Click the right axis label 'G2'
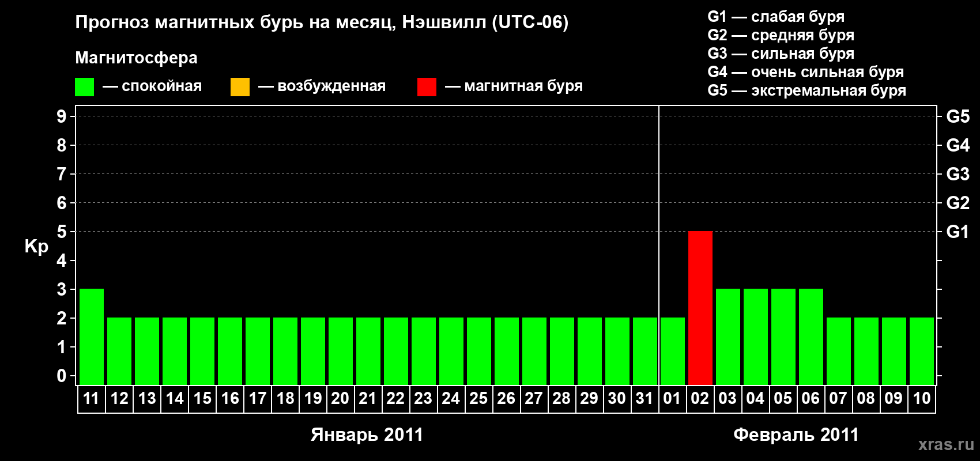 [x=958, y=203]
